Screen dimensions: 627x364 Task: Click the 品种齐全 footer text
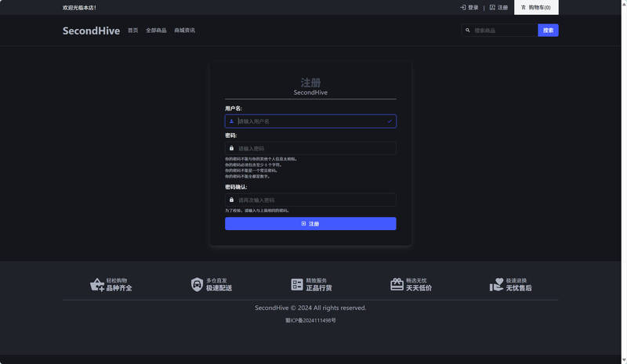119,288
